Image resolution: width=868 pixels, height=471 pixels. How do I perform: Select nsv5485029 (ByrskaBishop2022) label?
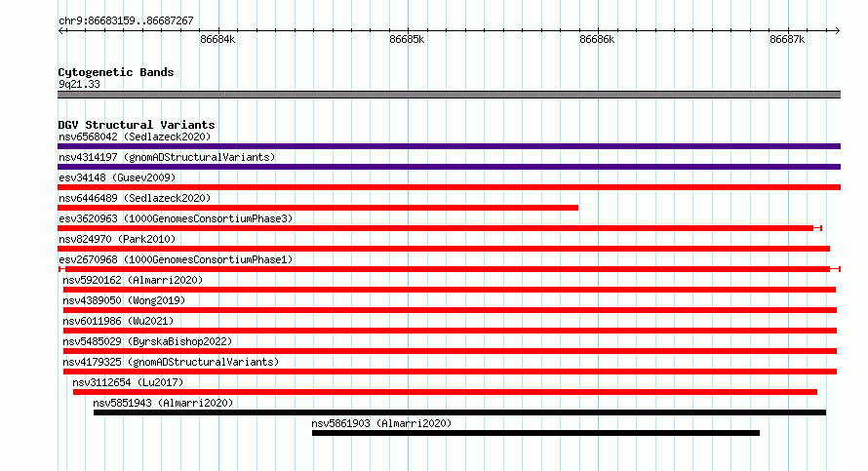tap(147, 341)
